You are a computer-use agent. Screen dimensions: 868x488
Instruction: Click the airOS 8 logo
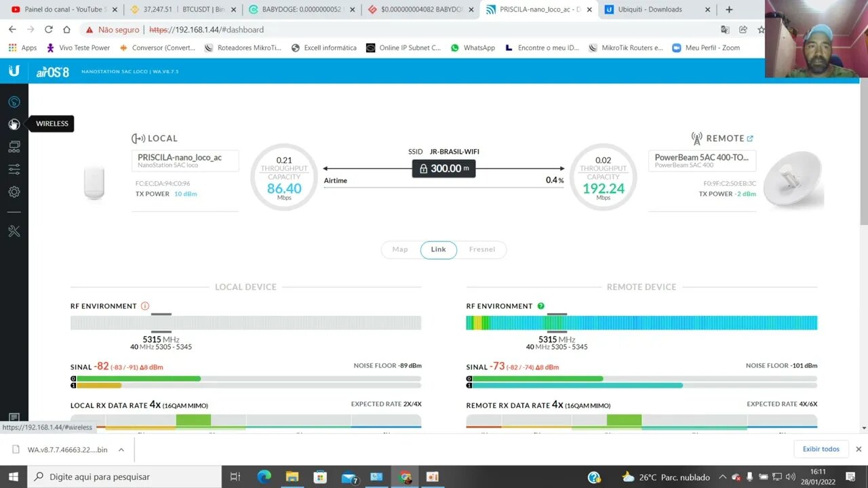click(52, 72)
